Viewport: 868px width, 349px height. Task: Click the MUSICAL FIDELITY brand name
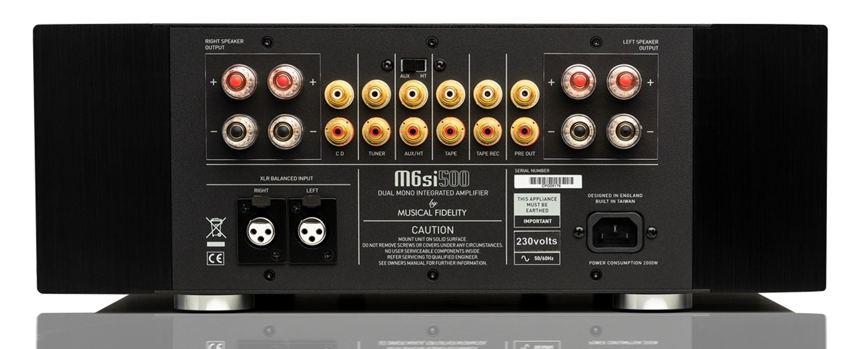(x=432, y=213)
